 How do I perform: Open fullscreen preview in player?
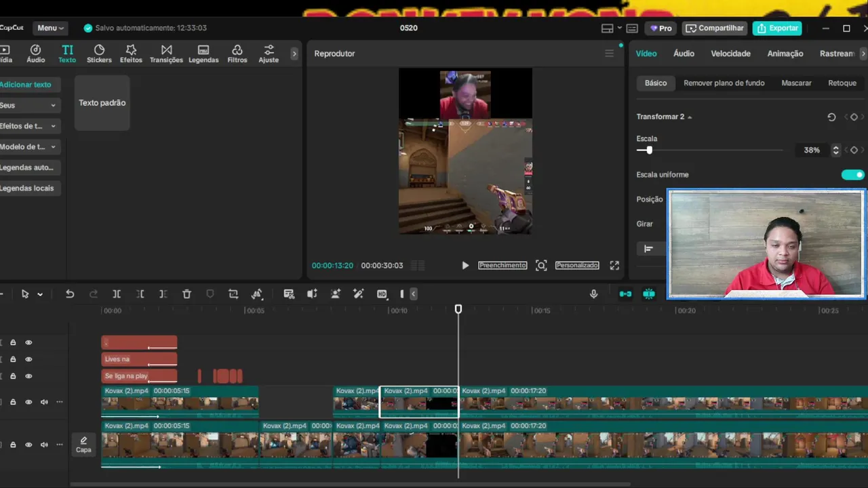click(x=614, y=266)
